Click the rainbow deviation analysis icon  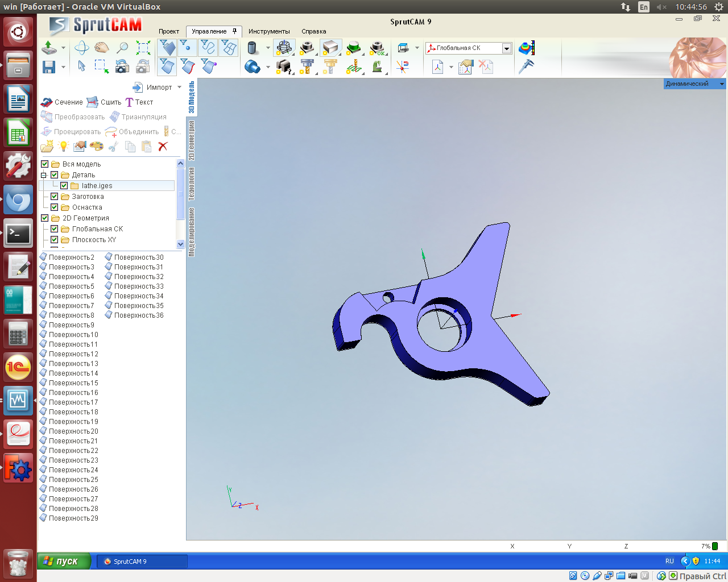pyautogui.click(x=527, y=48)
